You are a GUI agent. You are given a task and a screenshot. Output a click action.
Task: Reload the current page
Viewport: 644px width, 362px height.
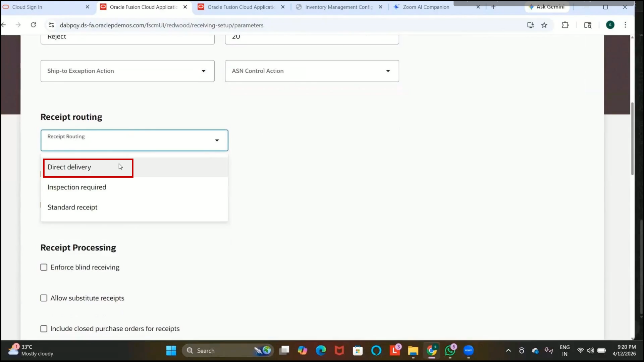click(33, 25)
